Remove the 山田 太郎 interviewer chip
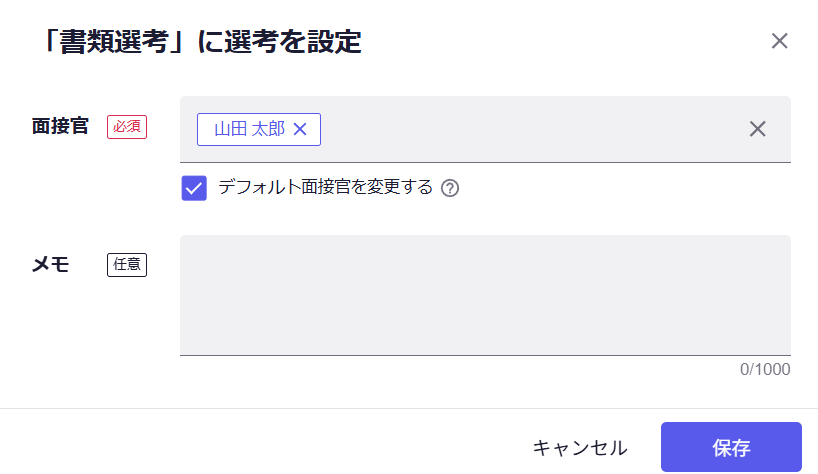The height and width of the screenshot is (474, 818). [x=300, y=129]
